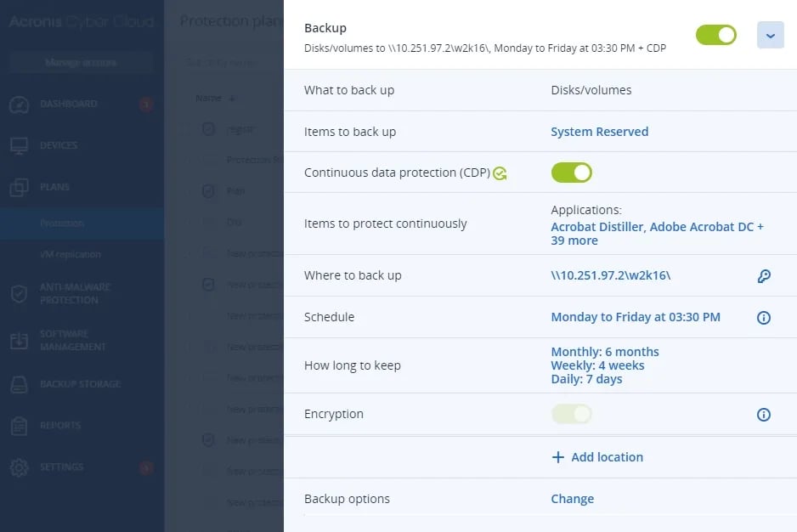Turn off Continuous data protection toggle
The image size is (797, 532).
coord(571,173)
